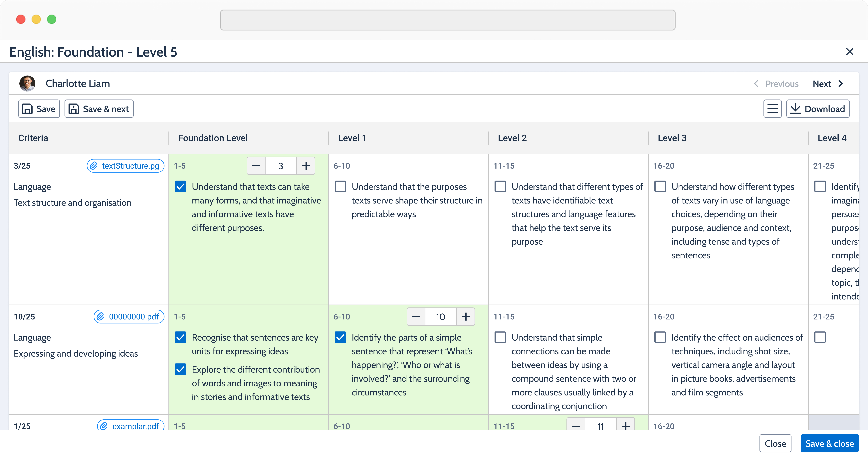Image resolution: width=868 pixels, height=457 pixels.
Task: Click the score field showing 10
Action: coord(441,316)
